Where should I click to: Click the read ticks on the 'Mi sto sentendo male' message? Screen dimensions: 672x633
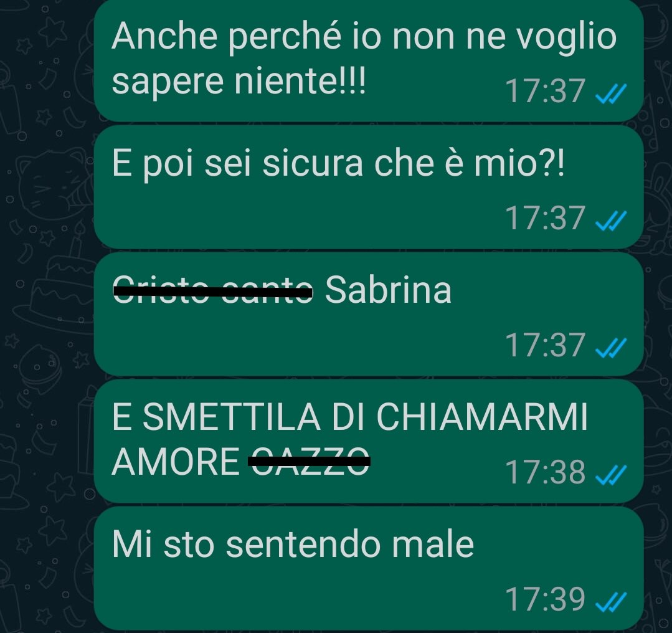click(x=611, y=602)
